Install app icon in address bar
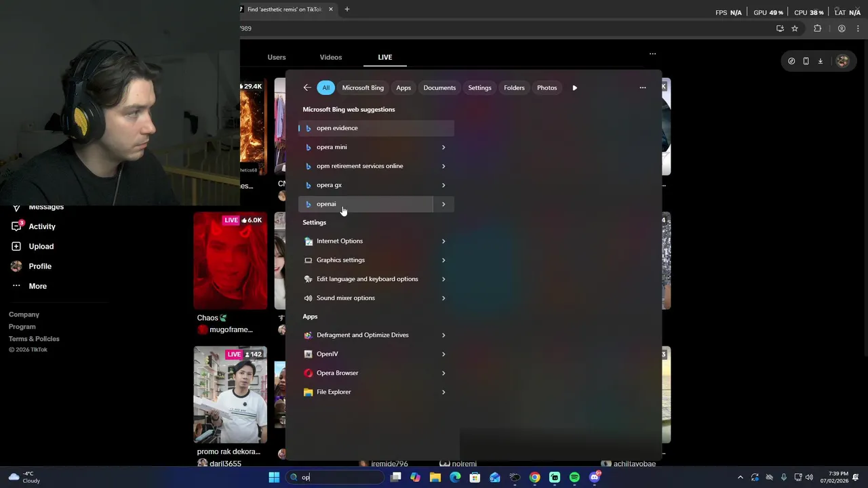 780,28
